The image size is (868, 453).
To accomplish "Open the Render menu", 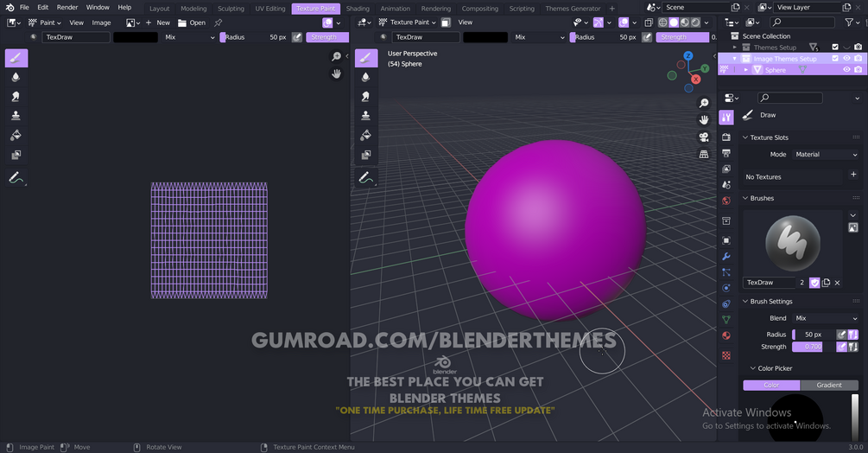I will tap(67, 7).
